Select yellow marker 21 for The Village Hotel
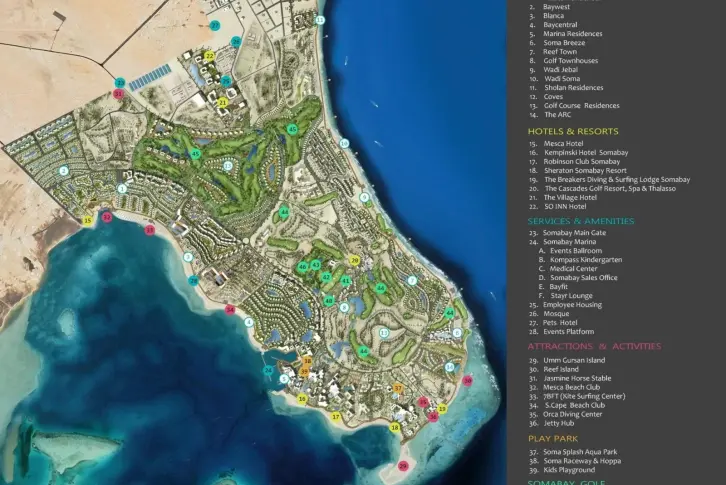 pos(222,102)
